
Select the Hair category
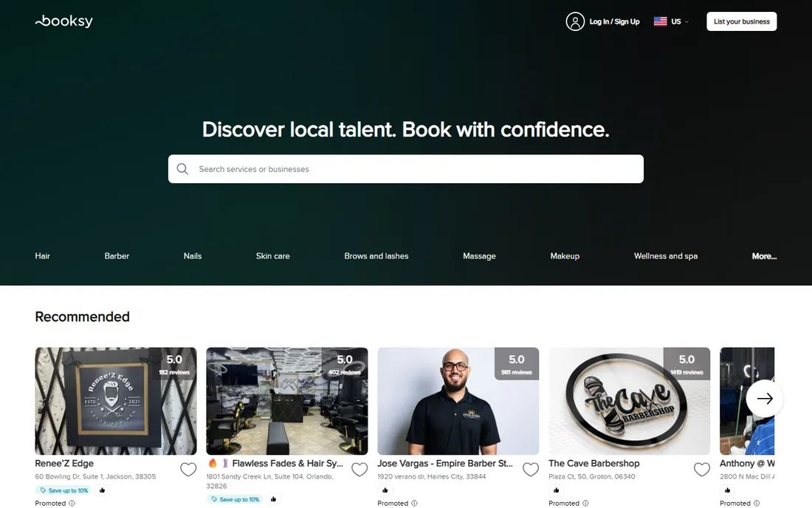[x=43, y=255]
